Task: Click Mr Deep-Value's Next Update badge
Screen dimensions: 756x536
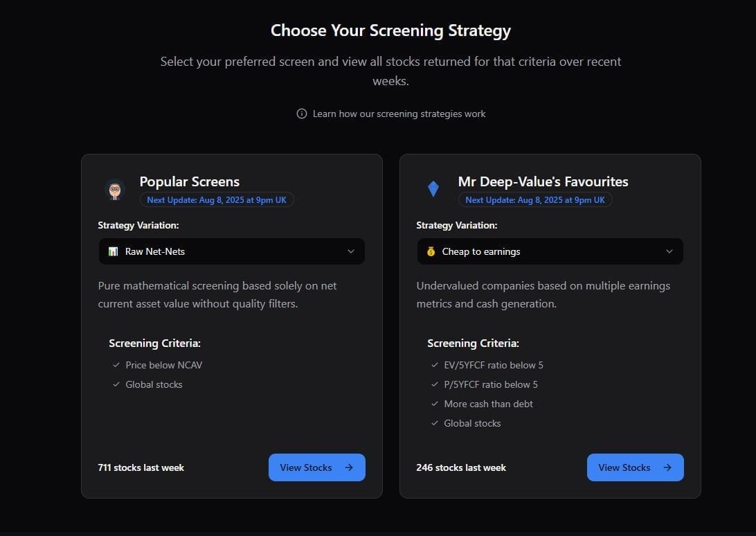Action: click(535, 199)
